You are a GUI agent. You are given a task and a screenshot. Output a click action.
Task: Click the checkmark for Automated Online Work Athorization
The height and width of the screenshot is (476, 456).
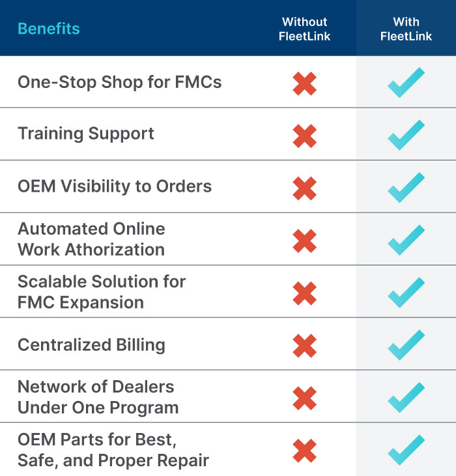[x=406, y=240]
